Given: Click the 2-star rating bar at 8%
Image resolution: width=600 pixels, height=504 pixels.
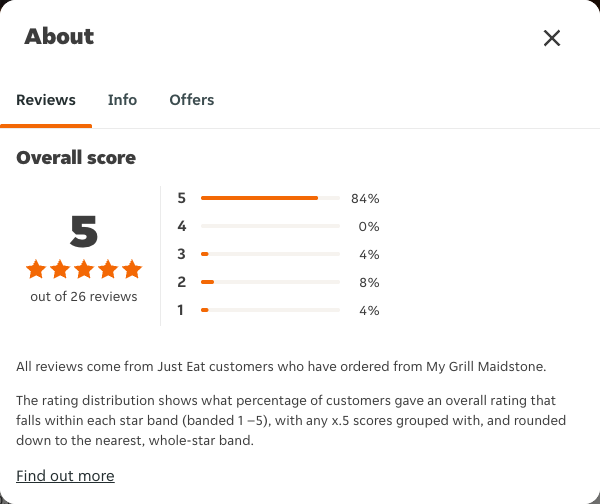Looking at the screenshot, I should point(270,282).
